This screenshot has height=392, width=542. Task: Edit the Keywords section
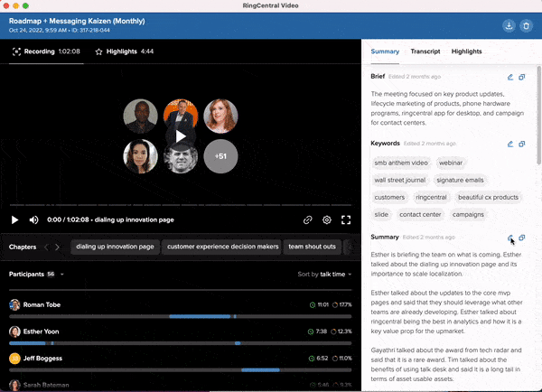(x=510, y=144)
